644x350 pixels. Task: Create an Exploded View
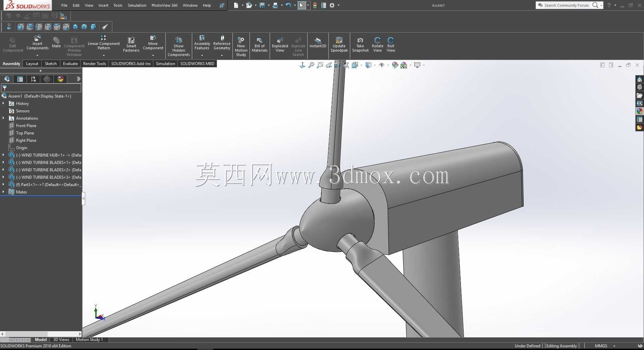(280, 45)
